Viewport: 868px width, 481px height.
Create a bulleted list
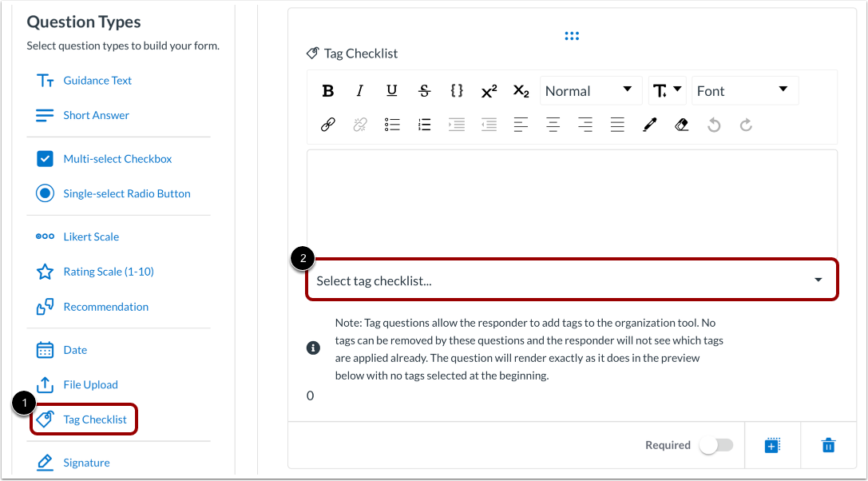391,125
